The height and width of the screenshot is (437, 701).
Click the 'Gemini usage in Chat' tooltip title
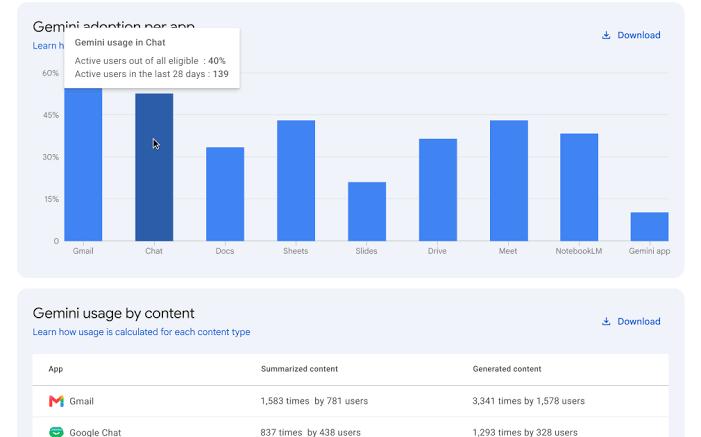(120, 42)
